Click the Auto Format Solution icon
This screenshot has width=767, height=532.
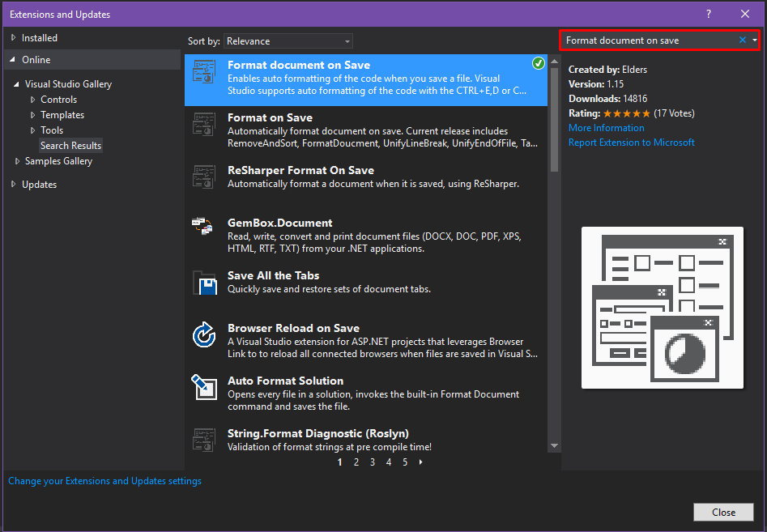point(204,387)
